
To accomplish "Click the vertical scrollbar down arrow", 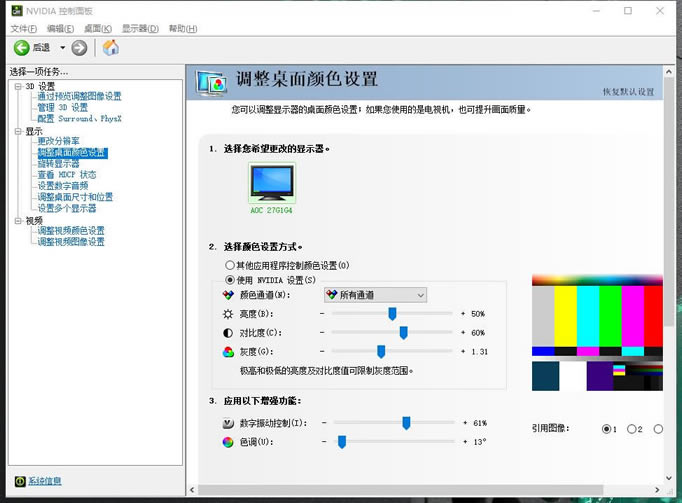I will pyautogui.click(x=669, y=478).
